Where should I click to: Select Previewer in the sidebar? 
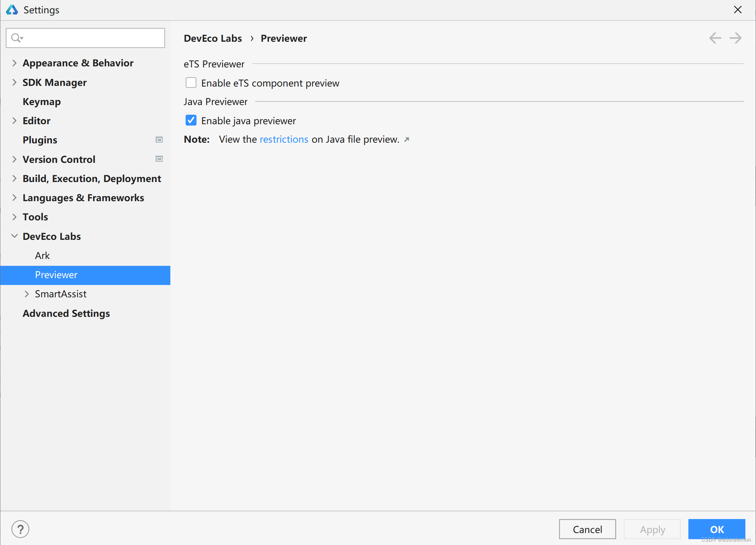tap(85, 275)
